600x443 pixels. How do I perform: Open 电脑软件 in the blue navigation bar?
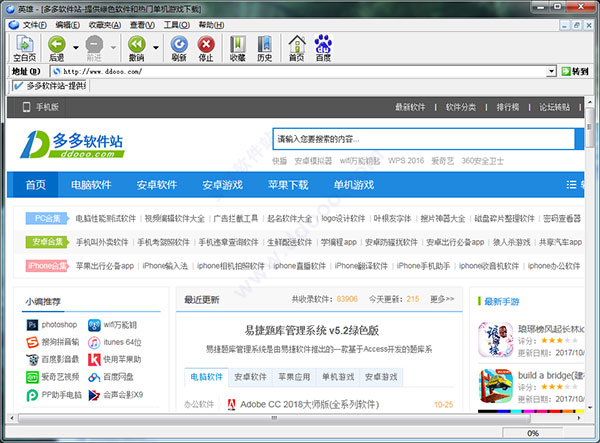coord(91,185)
